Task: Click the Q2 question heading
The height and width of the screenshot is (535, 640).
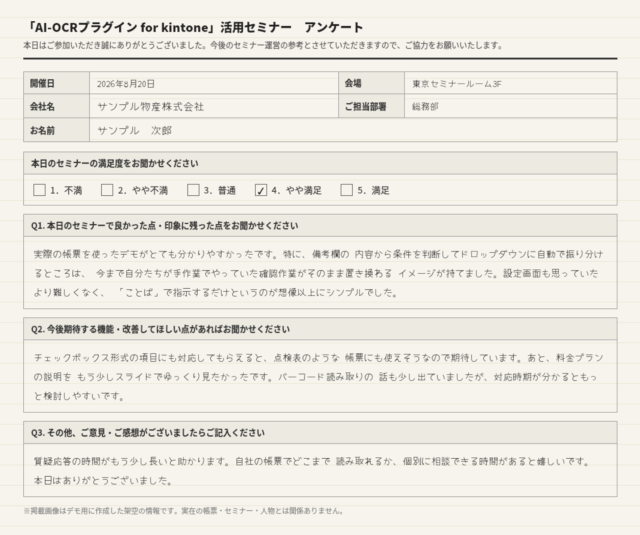Action: [x=160, y=329]
